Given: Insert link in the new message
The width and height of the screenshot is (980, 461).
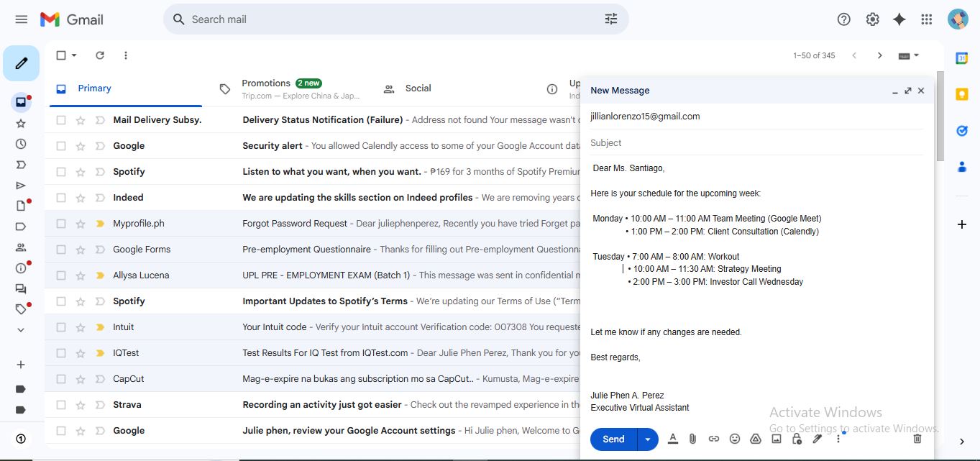Looking at the screenshot, I should point(714,439).
